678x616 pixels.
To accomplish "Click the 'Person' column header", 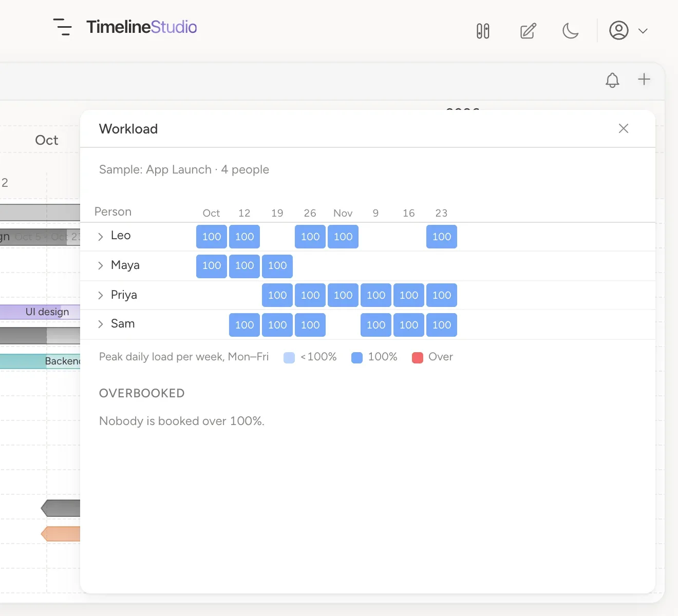I will 113,212.
